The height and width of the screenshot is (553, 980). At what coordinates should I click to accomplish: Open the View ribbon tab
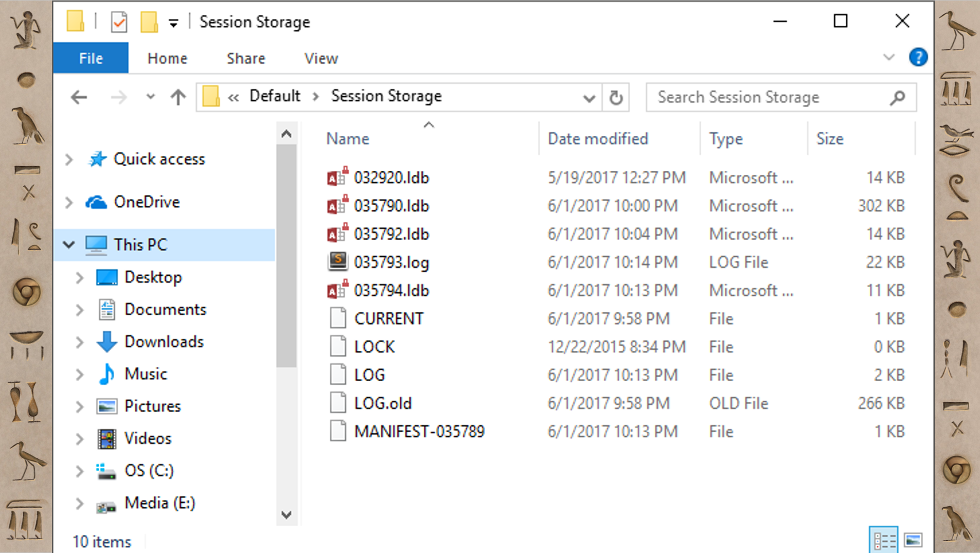pyautogui.click(x=321, y=58)
